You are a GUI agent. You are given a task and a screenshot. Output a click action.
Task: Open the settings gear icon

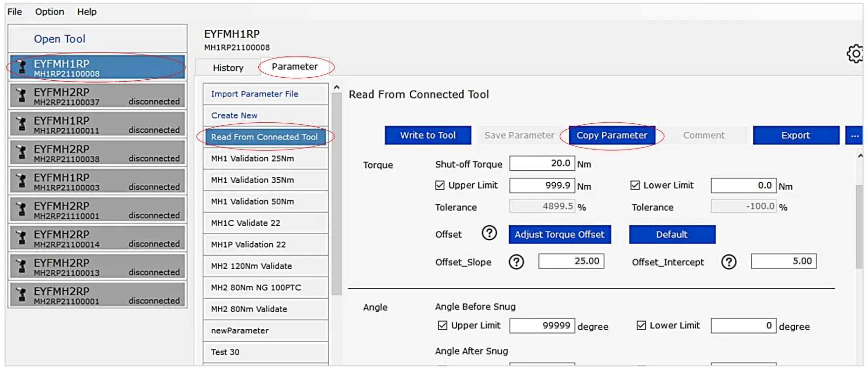pos(855,53)
